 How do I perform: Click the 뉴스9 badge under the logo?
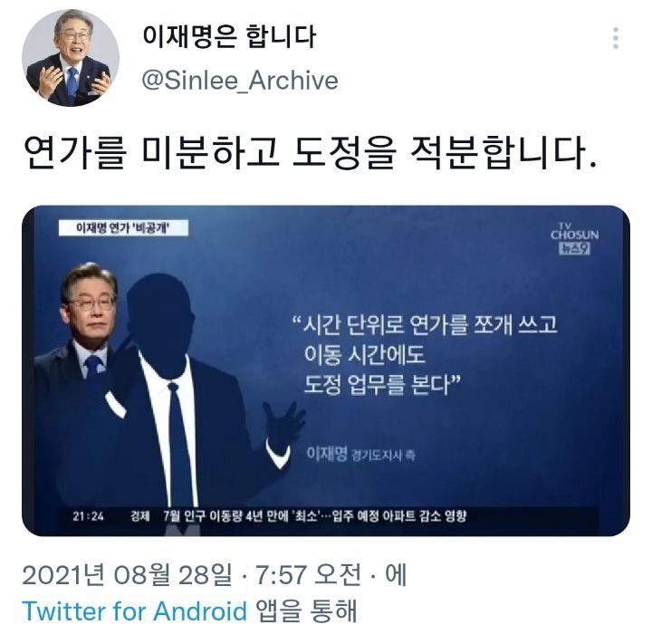coord(574,248)
